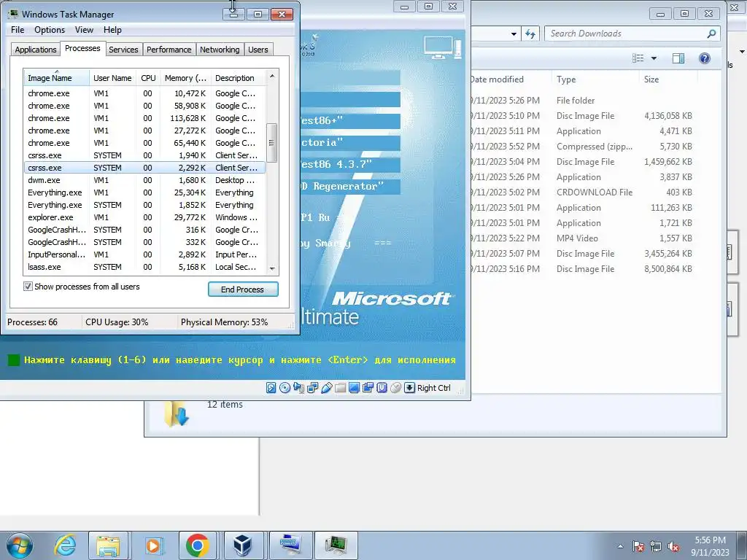Click the End Process button

pyautogui.click(x=243, y=289)
